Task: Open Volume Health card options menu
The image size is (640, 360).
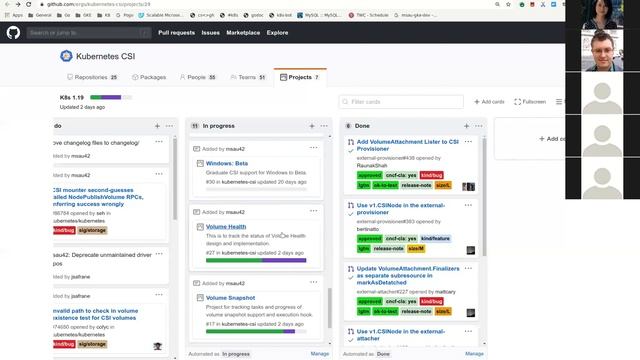Action: [x=313, y=211]
